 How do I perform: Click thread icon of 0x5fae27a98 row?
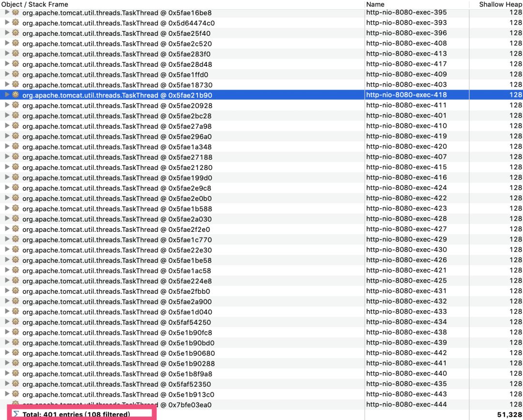15,126
